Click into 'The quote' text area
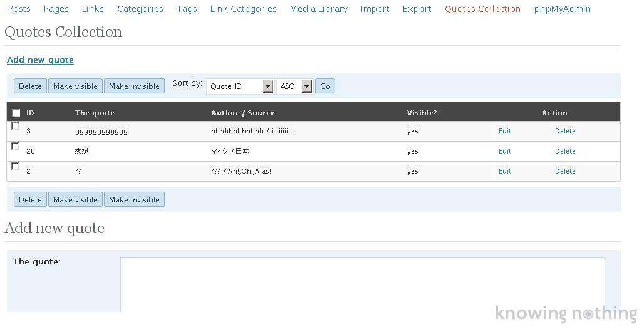The height and width of the screenshot is (329, 644). tap(363, 285)
